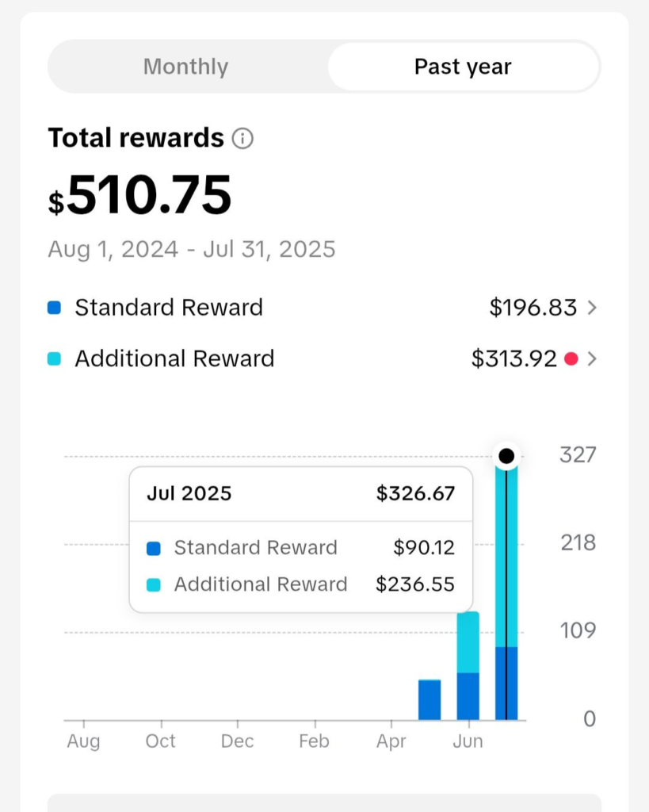Image resolution: width=649 pixels, height=812 pixels.
Task: Click the red notification dot
Action: pos(571,359)
